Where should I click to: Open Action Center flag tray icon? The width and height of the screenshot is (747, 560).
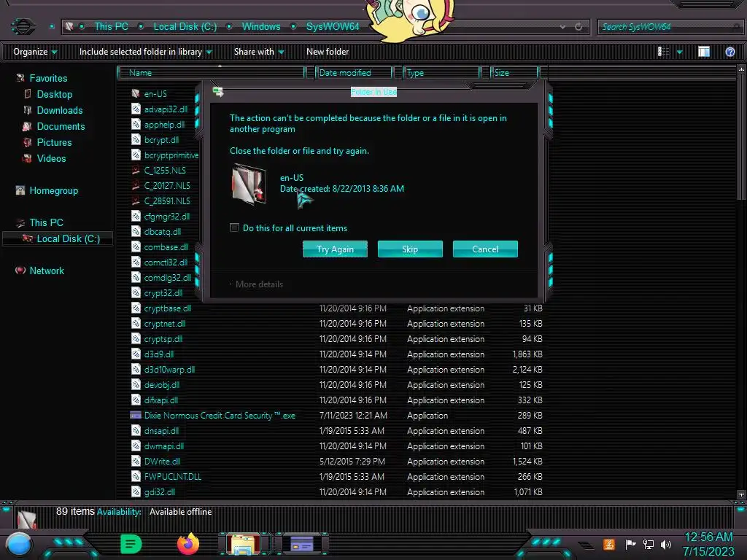click(x=630, y=544)
